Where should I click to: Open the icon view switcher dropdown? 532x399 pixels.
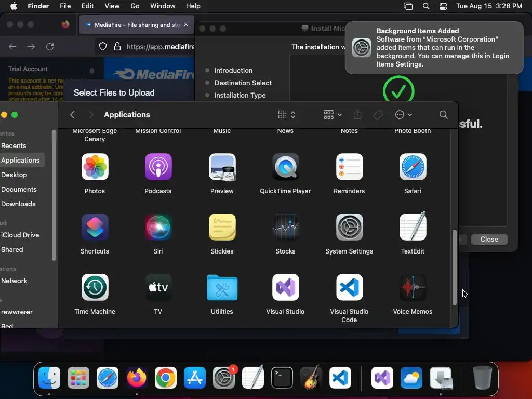[287, 115]
